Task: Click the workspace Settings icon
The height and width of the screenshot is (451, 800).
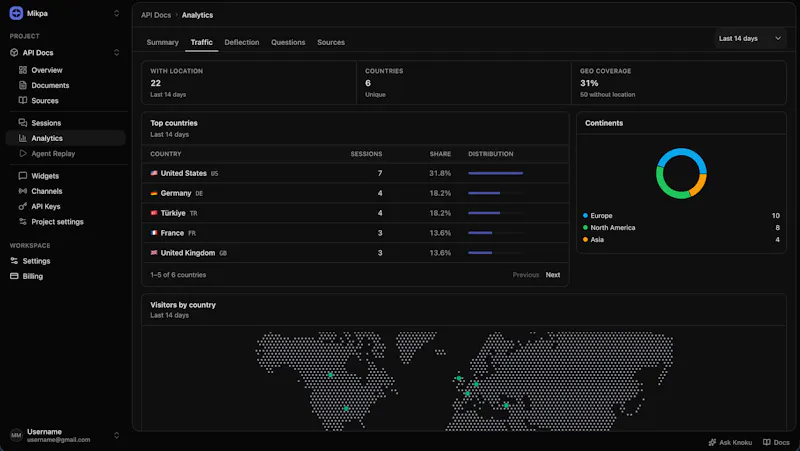Action: (x=14, y=261)
